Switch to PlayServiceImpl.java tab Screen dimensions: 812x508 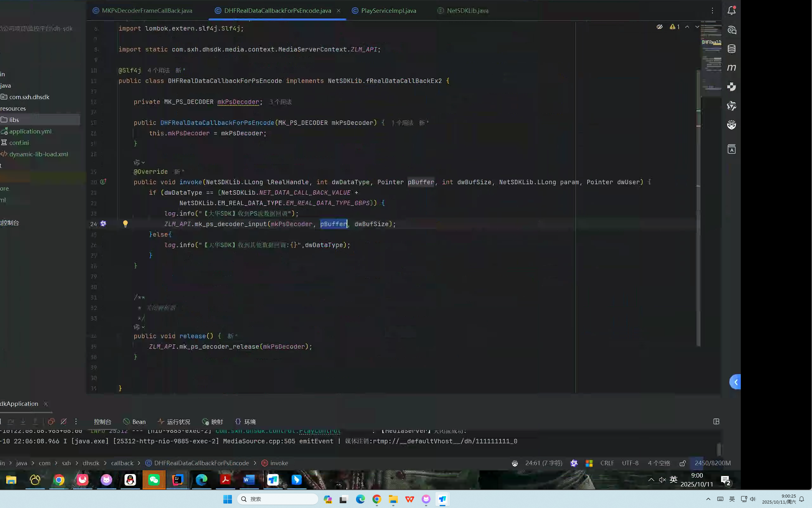[388, 10]
